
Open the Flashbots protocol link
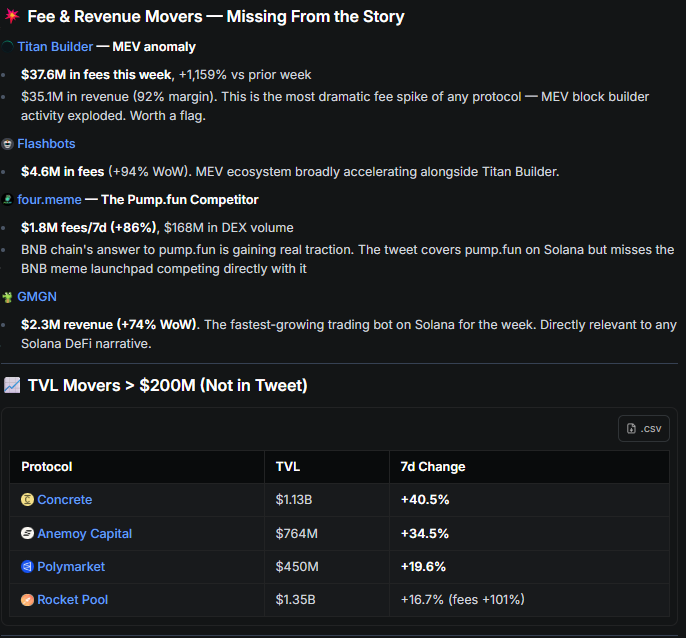[46, 144]
